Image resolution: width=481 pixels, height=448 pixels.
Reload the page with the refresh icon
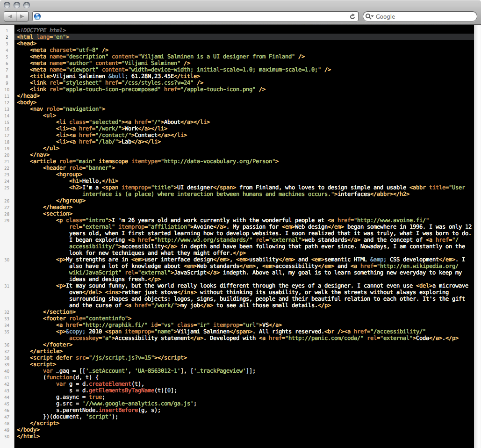pos(352,16)
